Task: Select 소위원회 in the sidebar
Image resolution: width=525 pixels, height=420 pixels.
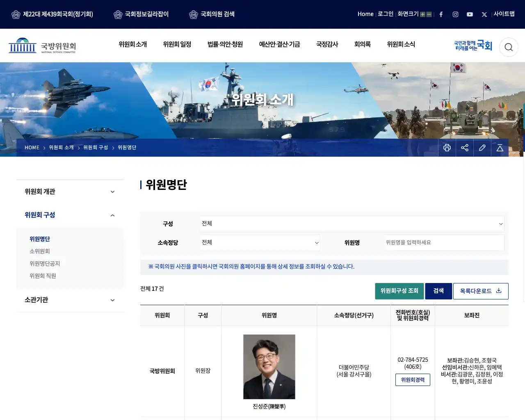Action: tap(40, 251)
